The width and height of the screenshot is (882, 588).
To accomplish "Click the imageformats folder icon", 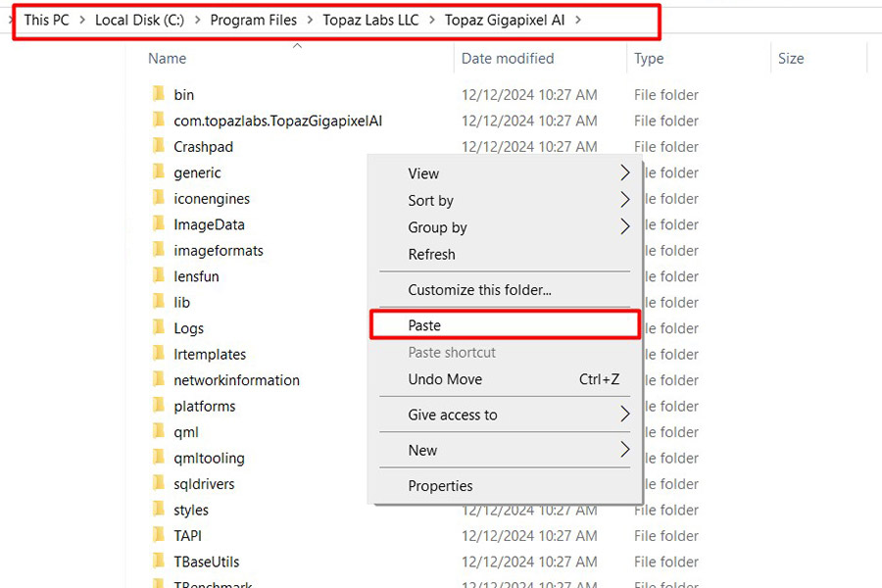I will (159, 249).
